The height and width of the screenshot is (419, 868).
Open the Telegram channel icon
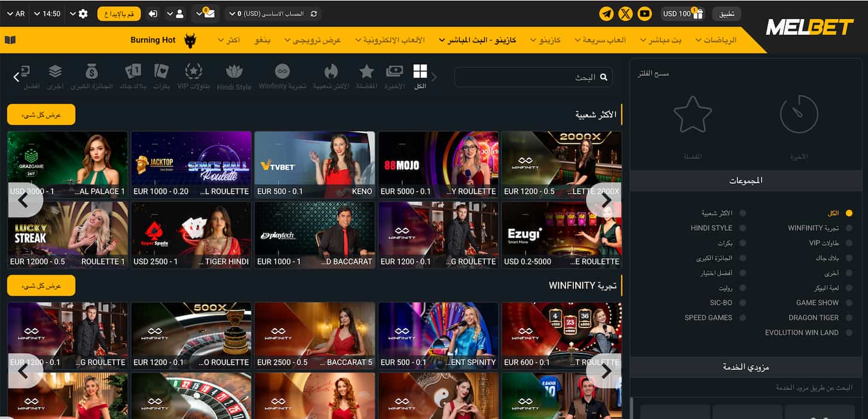tap(607, 13)
